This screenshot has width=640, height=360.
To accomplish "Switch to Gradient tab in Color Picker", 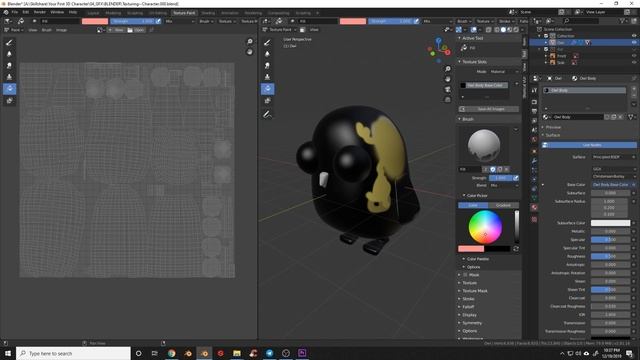I will (503, 205).
